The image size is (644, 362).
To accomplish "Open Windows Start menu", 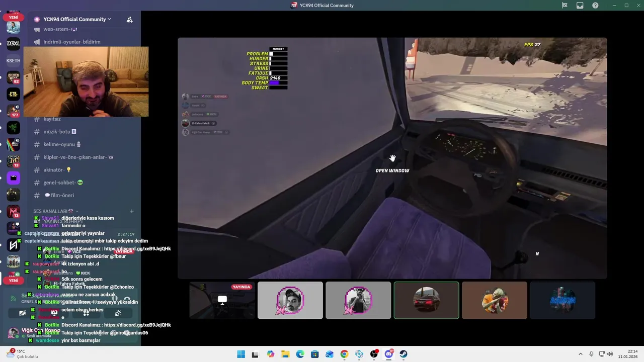I will click(x=241, y=354).
